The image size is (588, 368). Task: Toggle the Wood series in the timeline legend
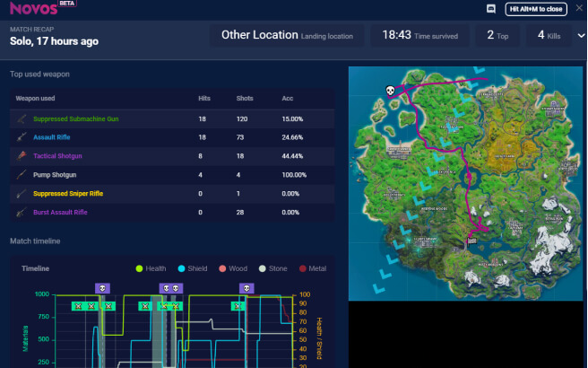pyautogui.click(x=233, y=268)
